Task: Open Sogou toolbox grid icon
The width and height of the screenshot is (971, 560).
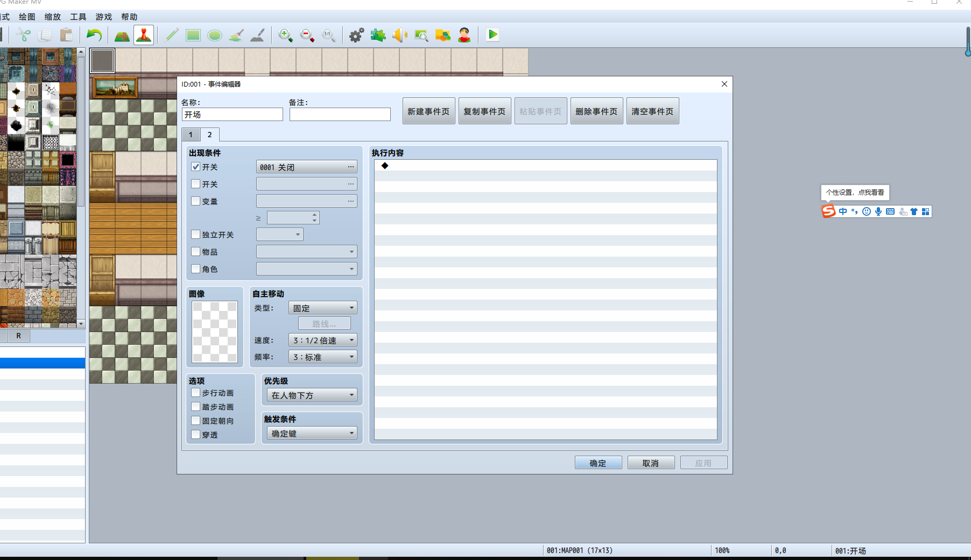Action: [926, 211]
